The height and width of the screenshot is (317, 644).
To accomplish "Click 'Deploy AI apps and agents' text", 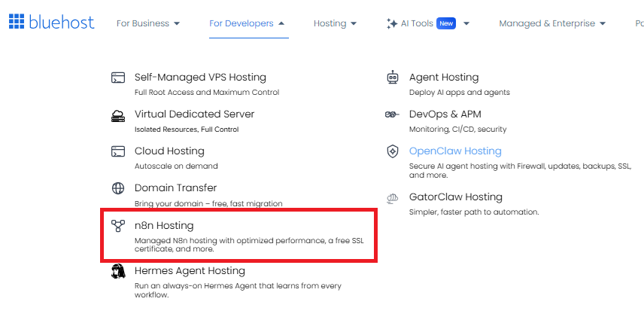I will pyautogui.click(x=460, y=93).
